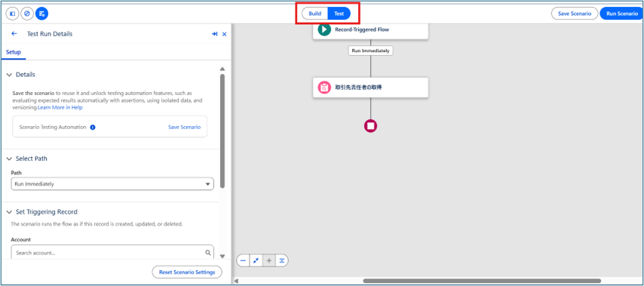Click the Reset Scenario Settings button

pyautogui.click(x=187, y=272)
